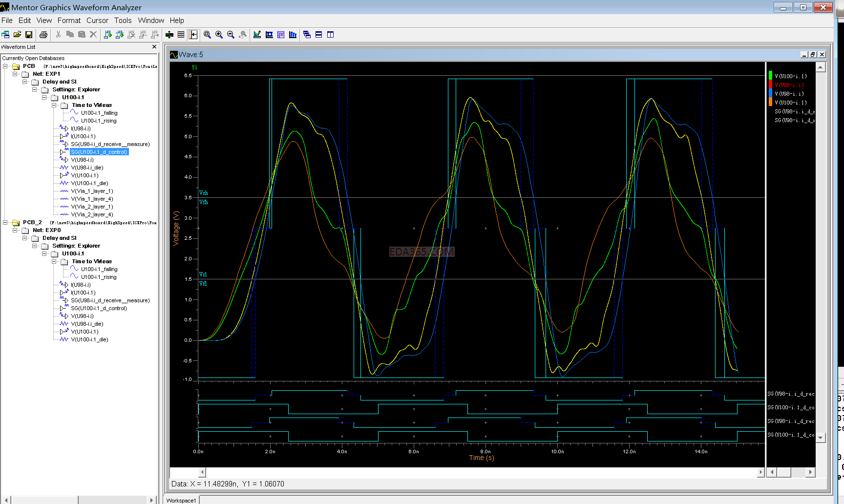The height and width of the screenshot is (504, 844).
Task: Click the Workspace1 tab at the bottom
Action: (x=181, y=500)
